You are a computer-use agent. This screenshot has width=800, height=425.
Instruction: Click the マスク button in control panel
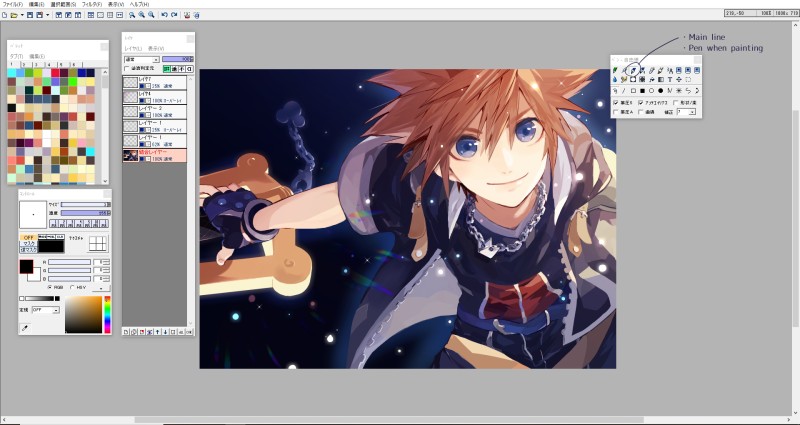coord(29,244)
